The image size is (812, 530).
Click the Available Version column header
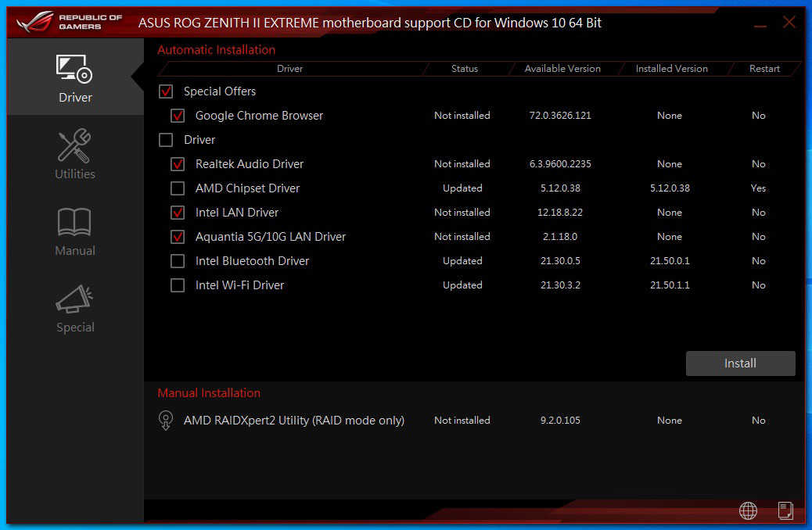[562, 68]
